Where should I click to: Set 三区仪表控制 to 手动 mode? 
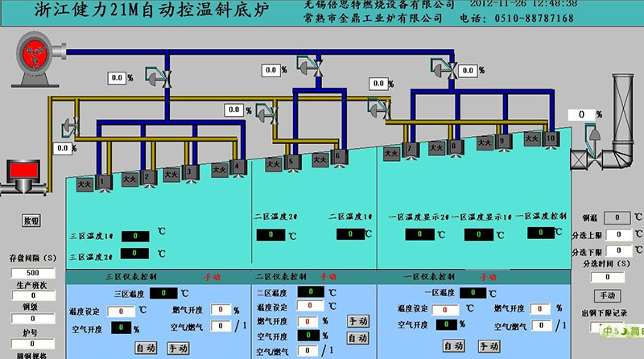pos(178,348)
